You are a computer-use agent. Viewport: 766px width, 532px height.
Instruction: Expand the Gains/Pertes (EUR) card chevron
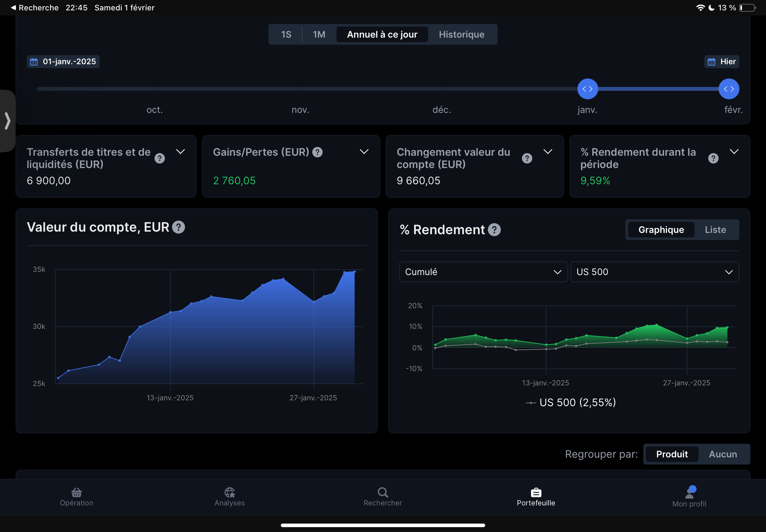coord(364,152)
